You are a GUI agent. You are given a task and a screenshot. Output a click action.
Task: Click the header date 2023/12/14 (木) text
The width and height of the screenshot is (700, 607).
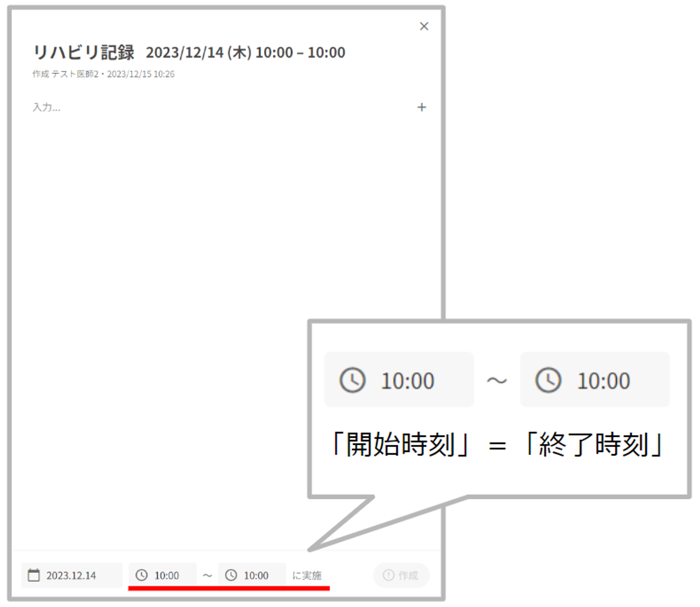[x=198, y=53]
